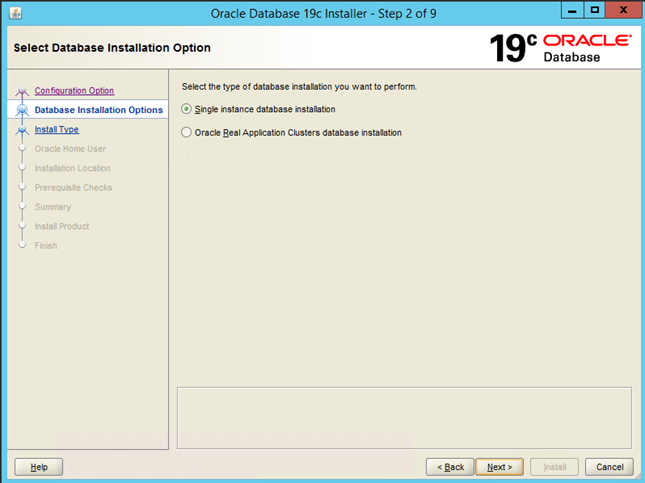
Task: Close the installer with the red X
Action: coord(623,11)
